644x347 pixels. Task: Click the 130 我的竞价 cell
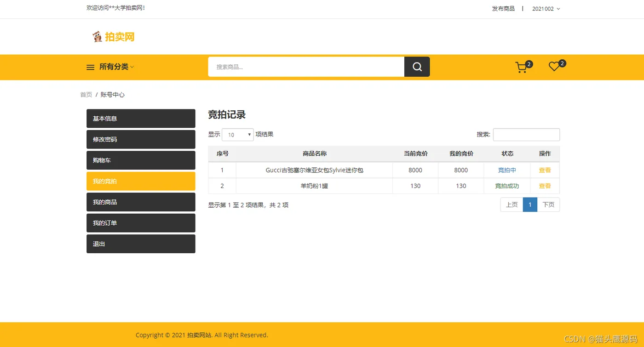461,186
